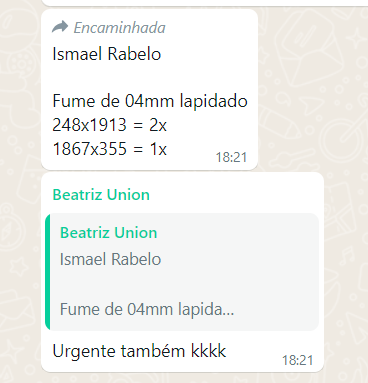Click the "248x1913 = 2x" measurement line

109,125
